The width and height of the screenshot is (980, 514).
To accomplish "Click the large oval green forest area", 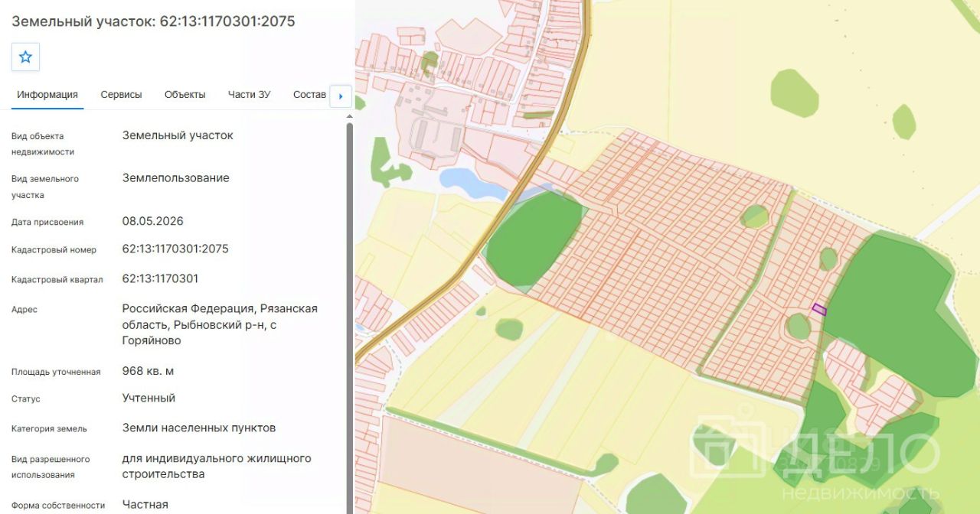I will click(x=534, y=238).
